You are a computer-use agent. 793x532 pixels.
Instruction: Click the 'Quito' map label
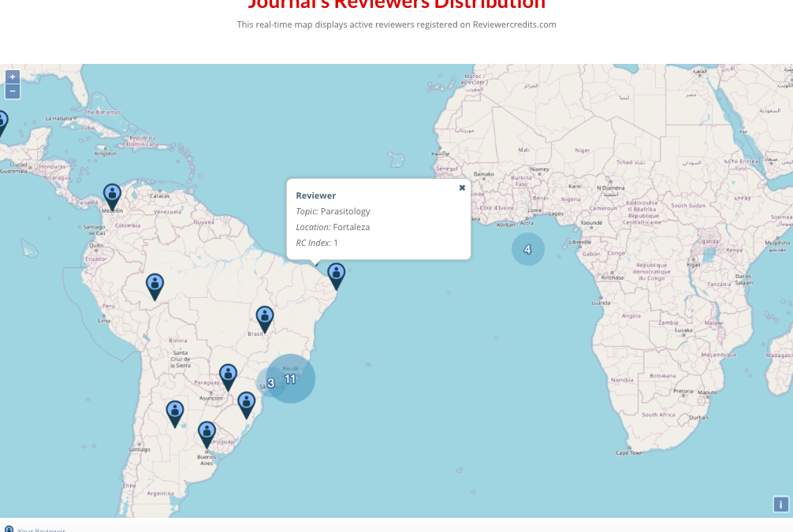pos(96,245)
